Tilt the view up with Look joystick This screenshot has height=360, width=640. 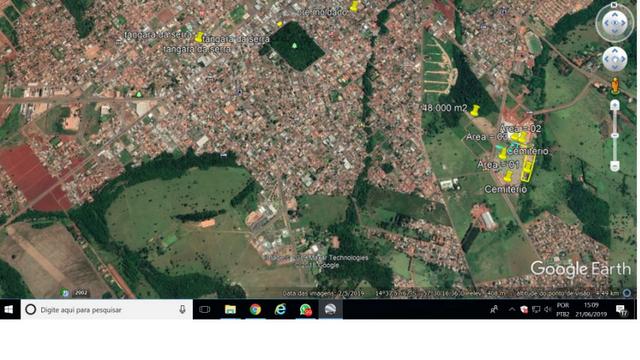click(615, 15)
